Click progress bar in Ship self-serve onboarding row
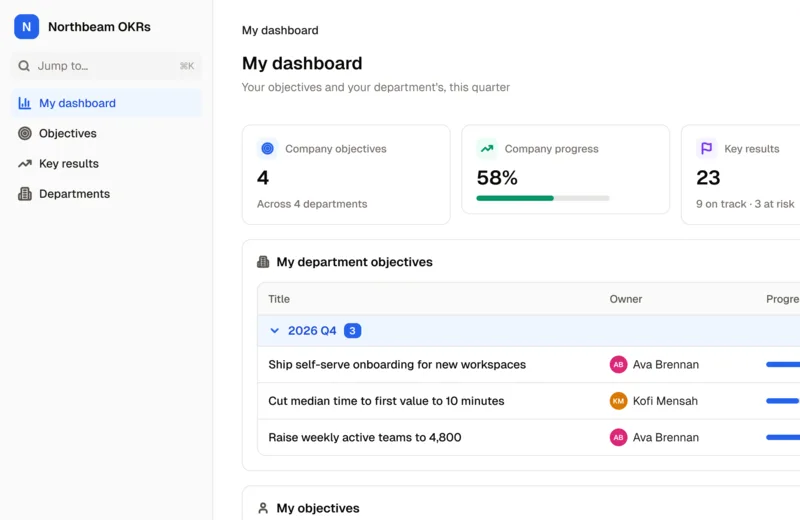 [x=783, y=364]
